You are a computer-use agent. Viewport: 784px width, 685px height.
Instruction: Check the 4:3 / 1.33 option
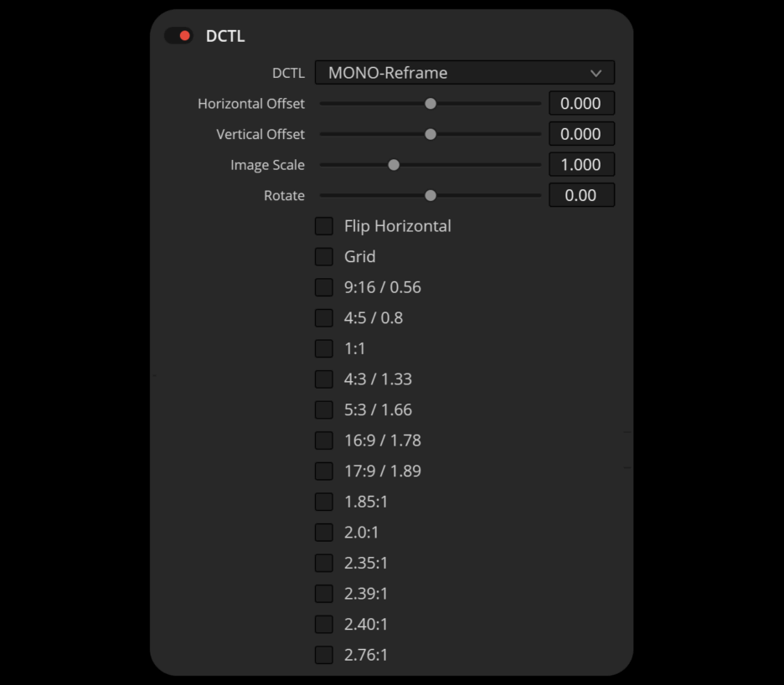(324, 379)
